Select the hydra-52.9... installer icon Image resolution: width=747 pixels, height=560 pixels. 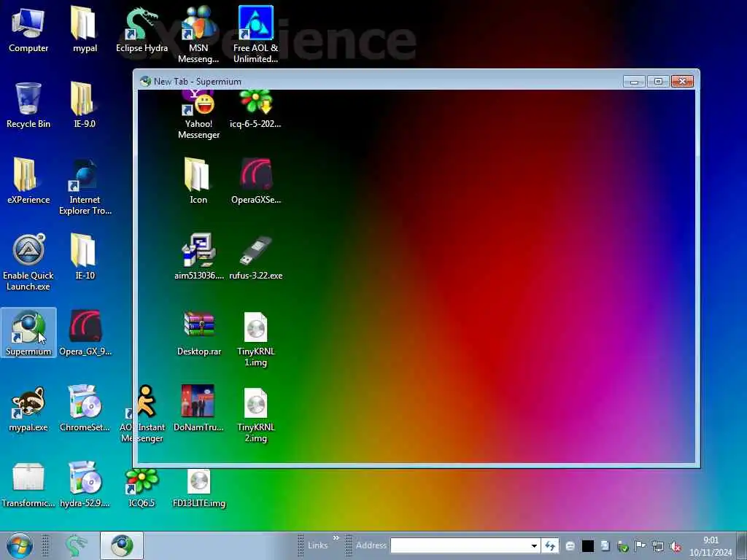[85, 484]
